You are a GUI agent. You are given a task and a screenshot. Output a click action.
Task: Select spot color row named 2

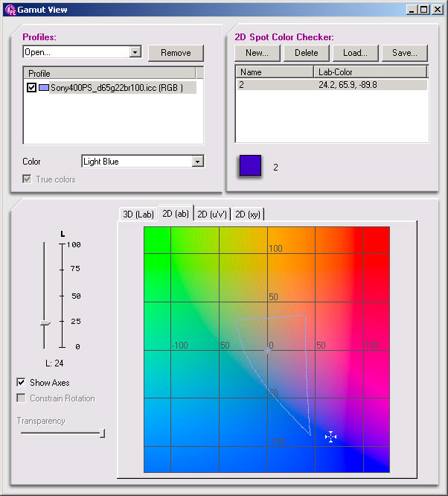click(x=332, y=85)
